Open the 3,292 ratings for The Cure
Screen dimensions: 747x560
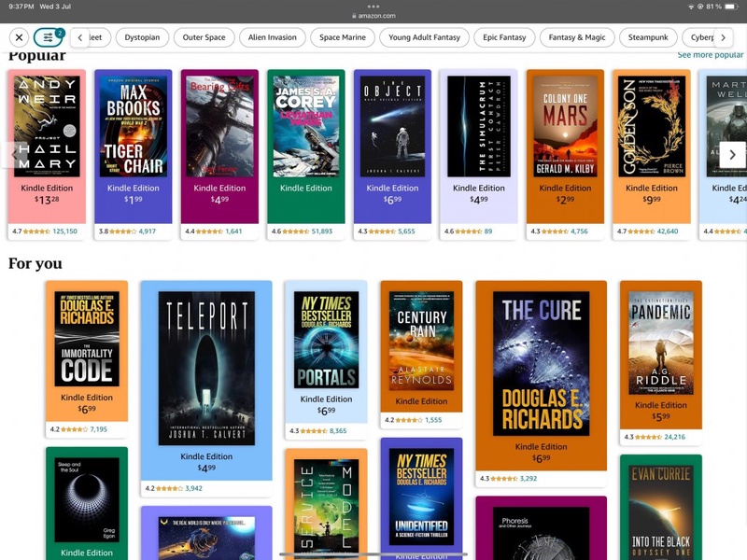point(529,479)
